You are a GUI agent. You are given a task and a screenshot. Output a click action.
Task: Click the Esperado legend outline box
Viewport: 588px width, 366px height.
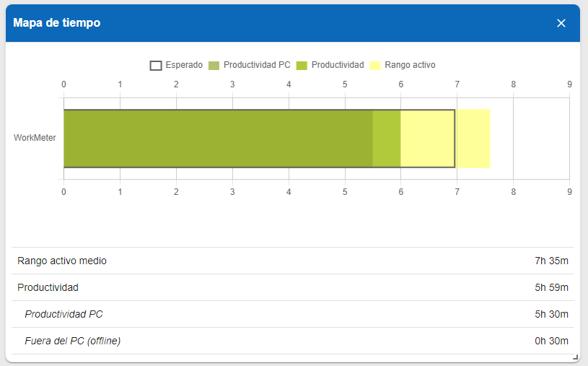(156, 65)
